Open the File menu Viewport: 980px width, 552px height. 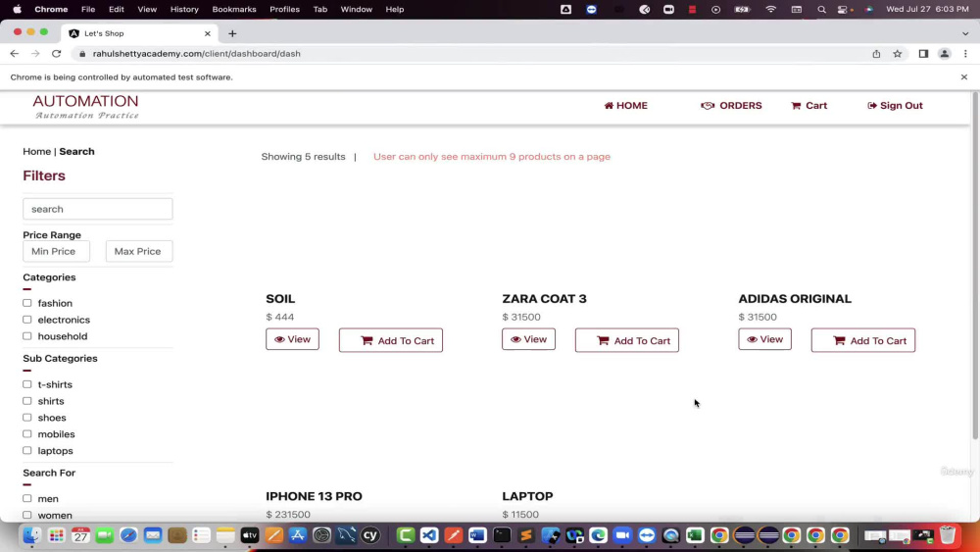pyautogui.click(x=88, y=10)
